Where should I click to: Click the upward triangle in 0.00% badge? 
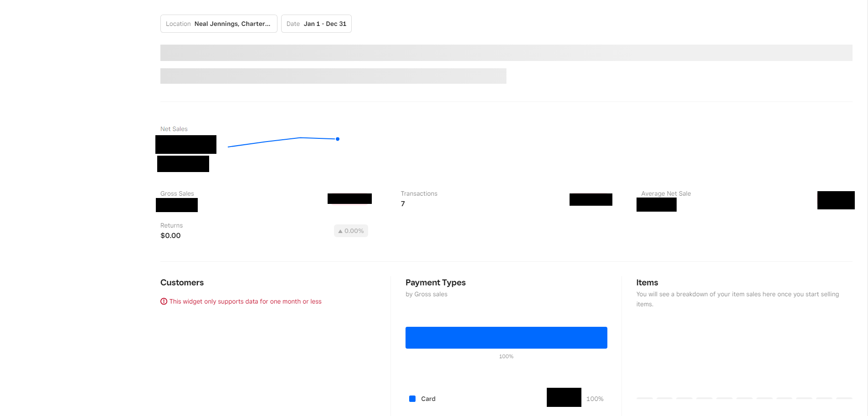point(340,231)
